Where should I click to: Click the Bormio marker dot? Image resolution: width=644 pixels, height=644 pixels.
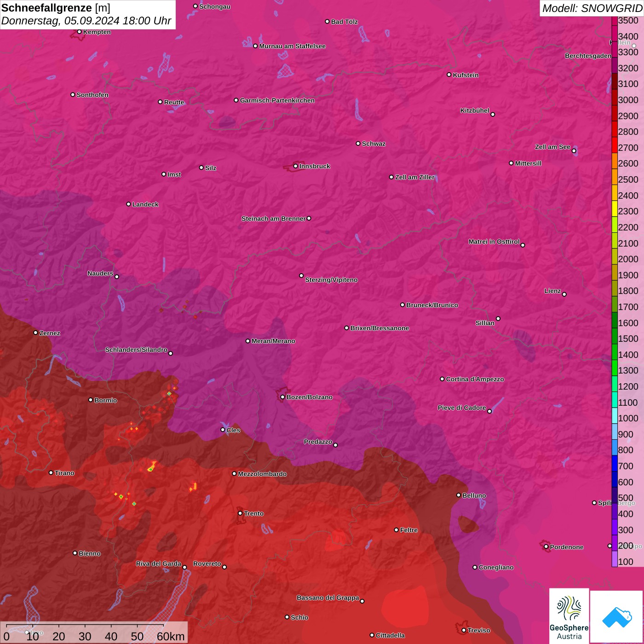click(91, 400)
